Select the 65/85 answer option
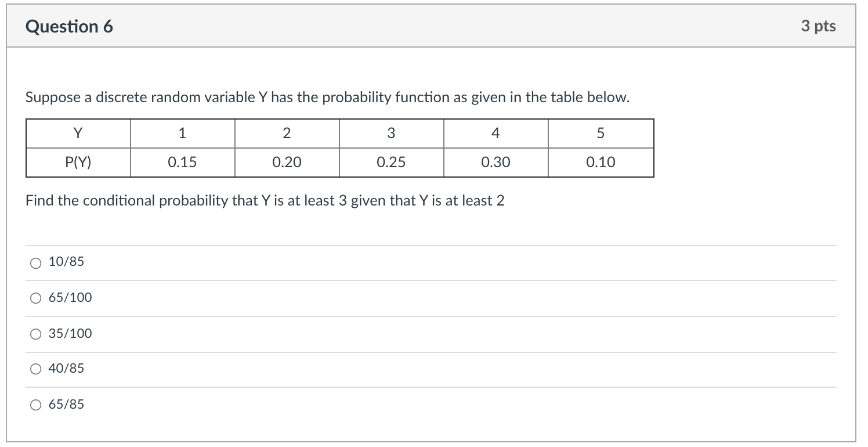This screenshot has height=447, width=868. (35, 404)
